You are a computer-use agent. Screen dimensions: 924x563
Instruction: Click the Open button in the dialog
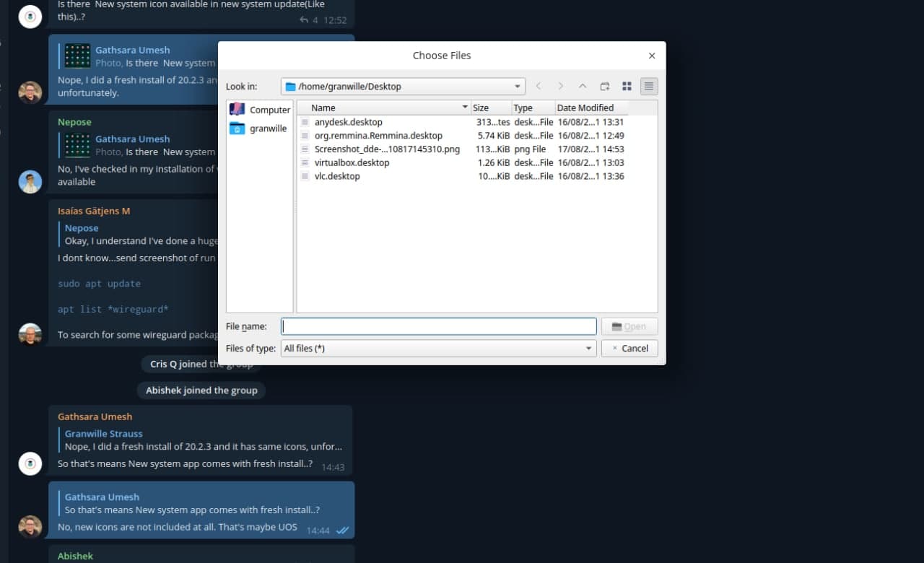click(x=629, y=326)
